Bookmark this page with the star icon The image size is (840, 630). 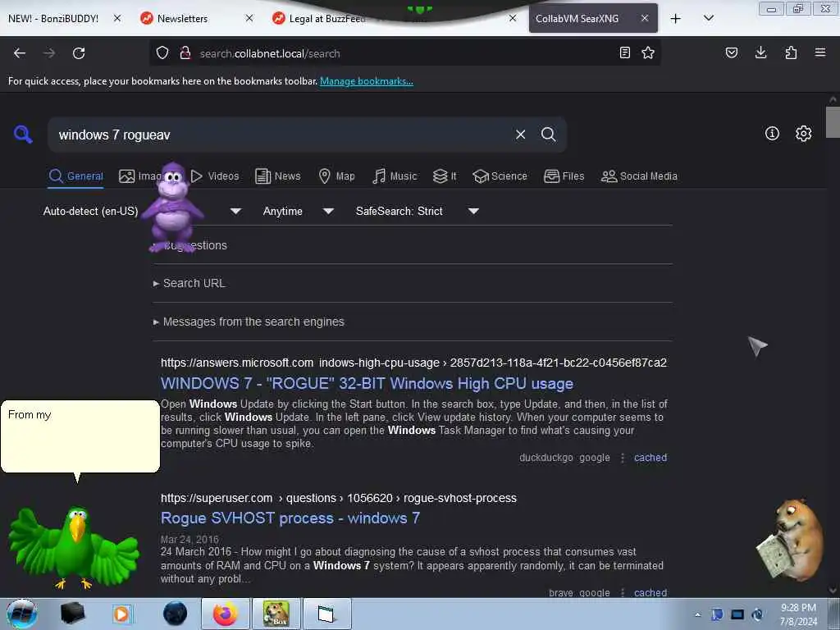click(648, 52)
